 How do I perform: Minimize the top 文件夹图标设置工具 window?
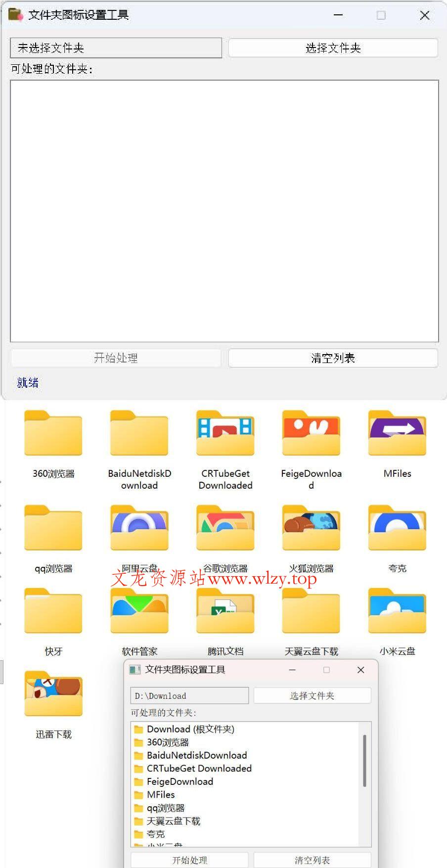pos(338,15)
